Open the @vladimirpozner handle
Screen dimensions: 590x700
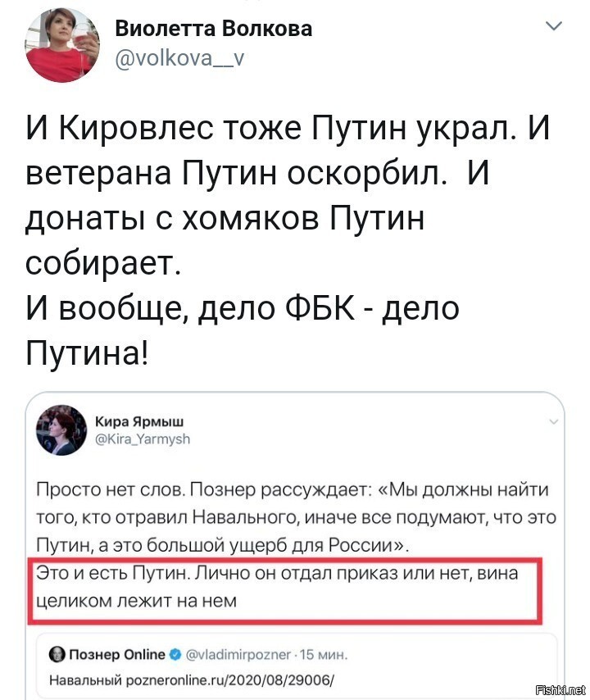tap(238, 655)
